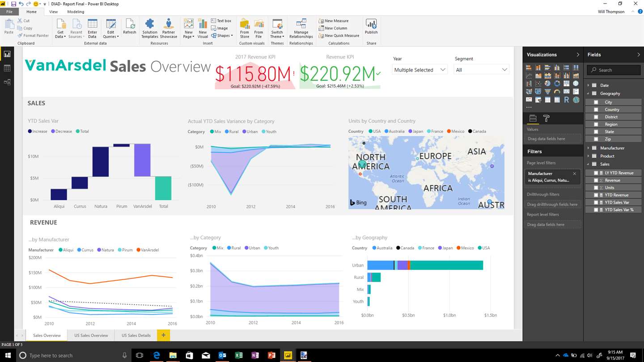The image size is (644, 362).
Task: Click USA legend swatch in map visual
Action: tap(370, 131)
